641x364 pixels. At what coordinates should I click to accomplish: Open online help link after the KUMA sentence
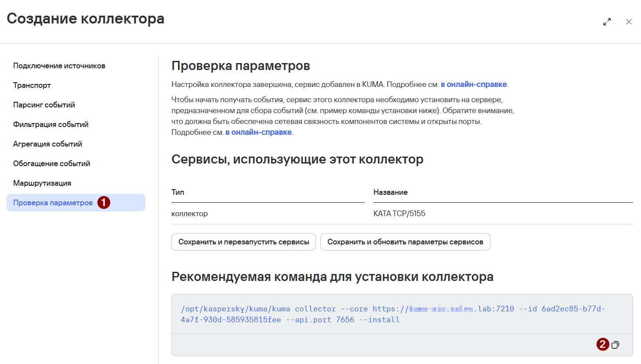pyautogui.click(x=473, y=84)
